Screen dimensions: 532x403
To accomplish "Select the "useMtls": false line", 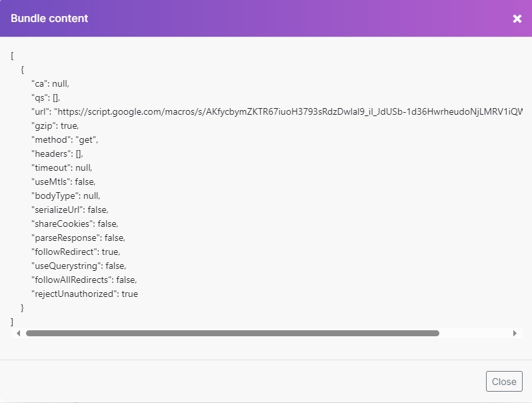I will pyautogui.click(x=63, y=181).
